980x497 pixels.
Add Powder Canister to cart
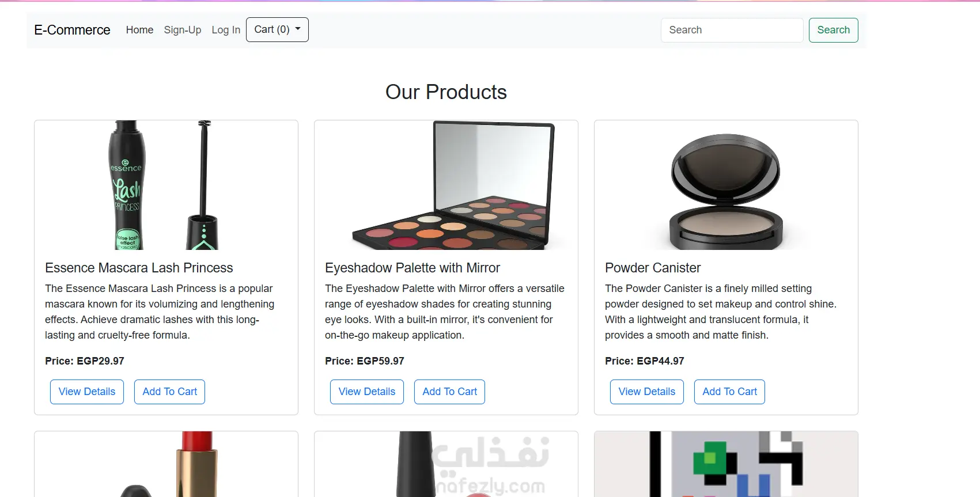730,392
